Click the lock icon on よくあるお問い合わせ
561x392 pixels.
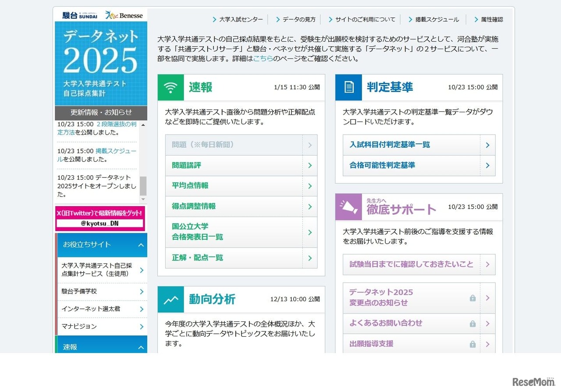[472, 323]
